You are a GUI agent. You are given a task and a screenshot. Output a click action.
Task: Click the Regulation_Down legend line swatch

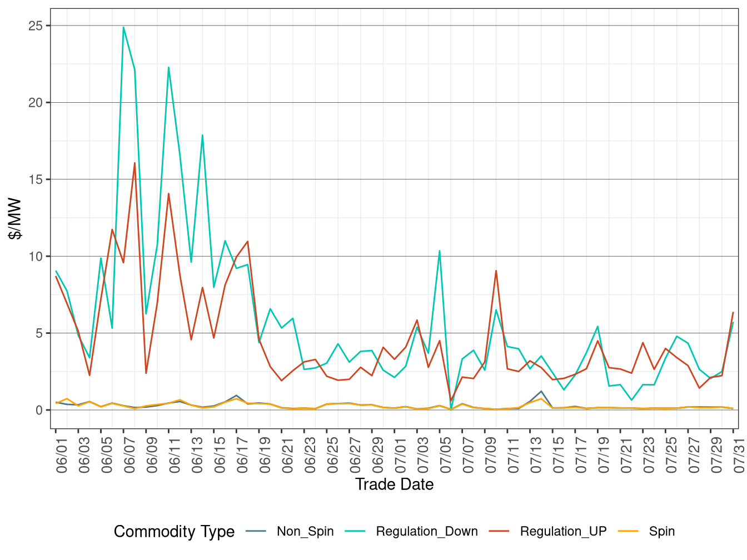pyautogui.click(x=355, y=532)
